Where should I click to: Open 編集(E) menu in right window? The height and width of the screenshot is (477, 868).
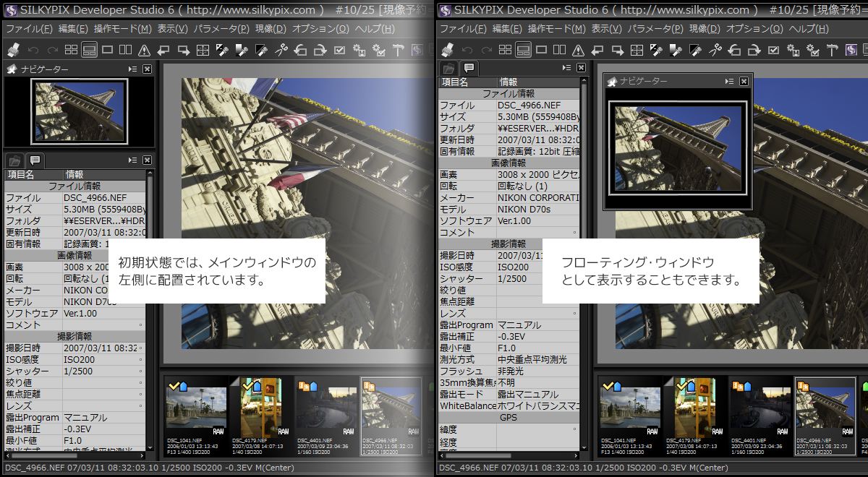tap(507, 29)
